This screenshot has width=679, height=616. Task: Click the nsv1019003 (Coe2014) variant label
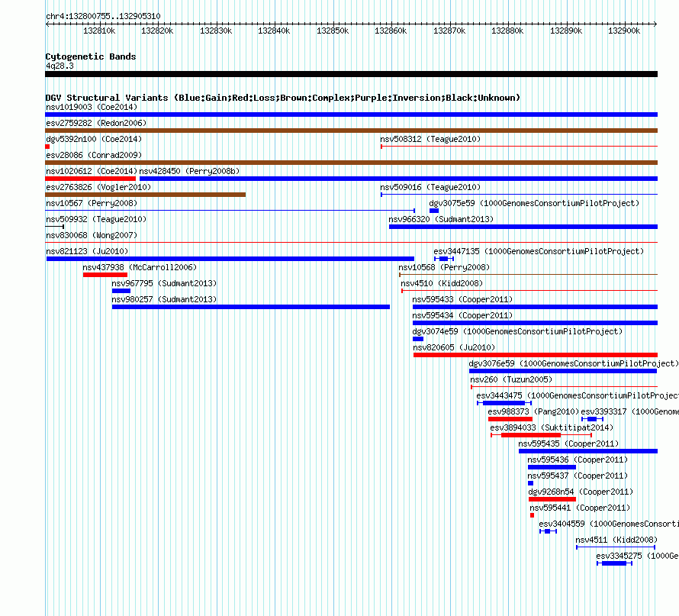(x=92, y=107)
